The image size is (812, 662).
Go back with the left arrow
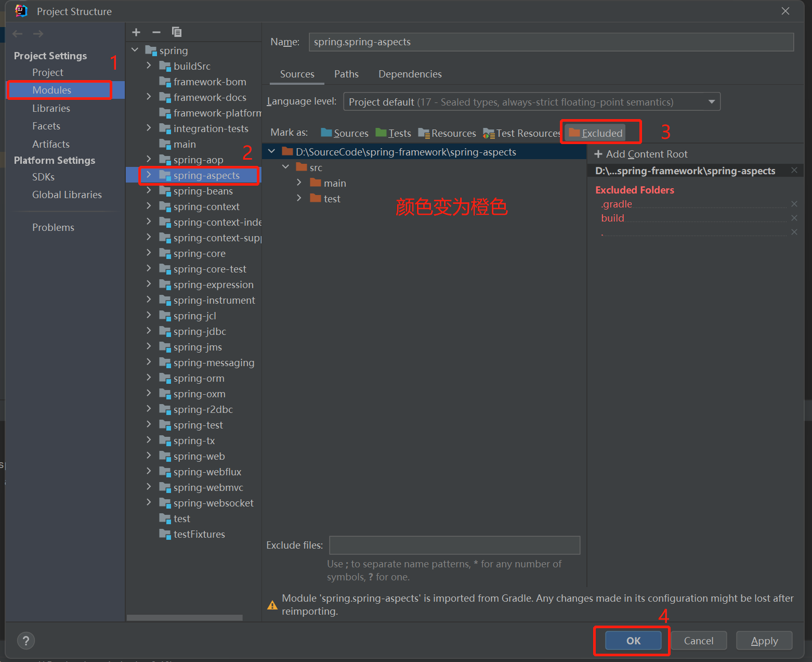[x=18, y=34]
